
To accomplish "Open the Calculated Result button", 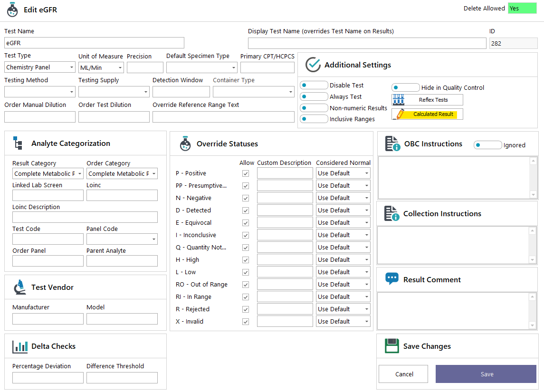I will pyautogui.click(x=428, y=114).
